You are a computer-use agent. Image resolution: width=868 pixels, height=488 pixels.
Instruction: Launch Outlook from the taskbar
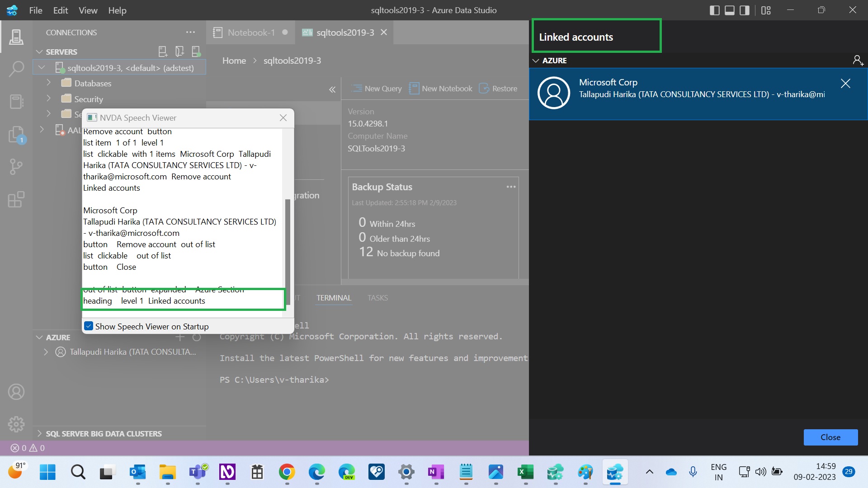coord(138,472)
